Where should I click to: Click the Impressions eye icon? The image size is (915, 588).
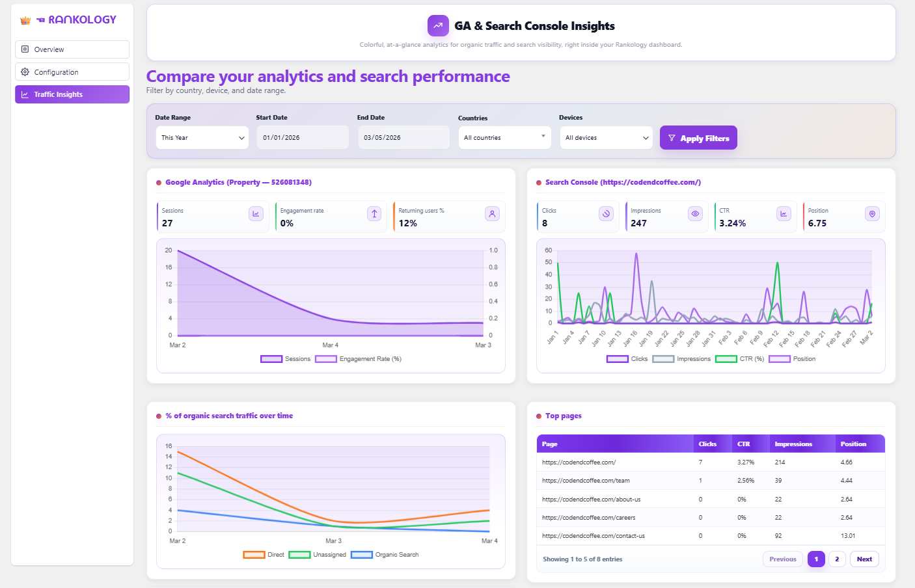695,214
